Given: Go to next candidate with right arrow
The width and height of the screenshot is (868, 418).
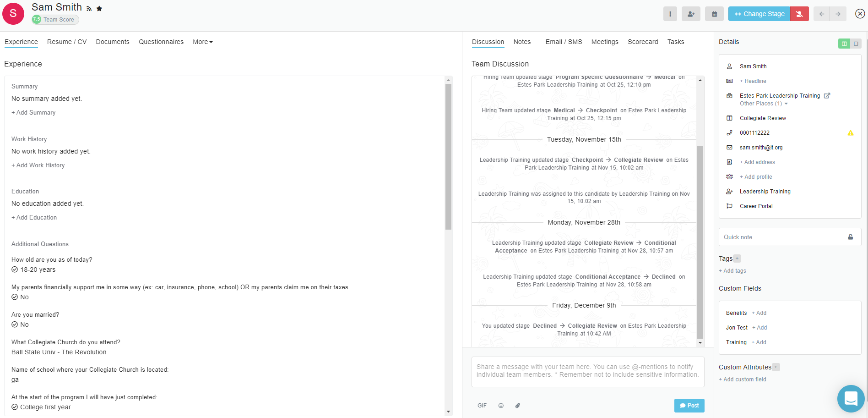Looking at the screenshot, I should click(838, 14).
